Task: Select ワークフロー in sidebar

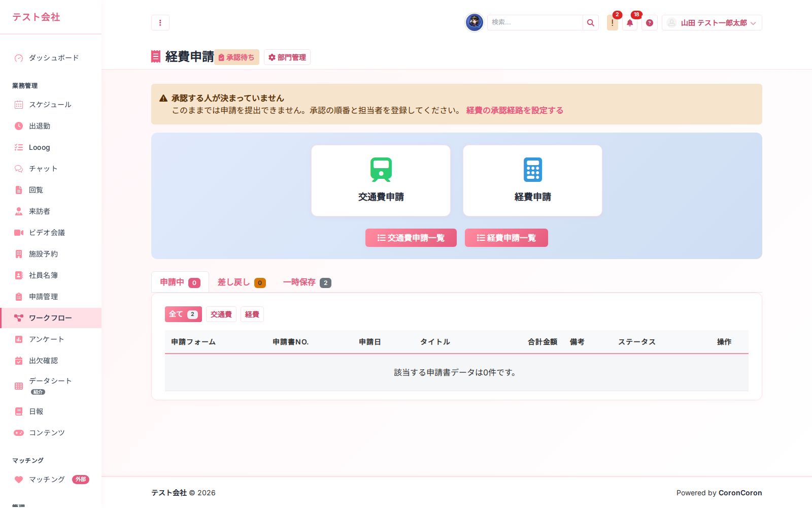Action: [51, 318]
